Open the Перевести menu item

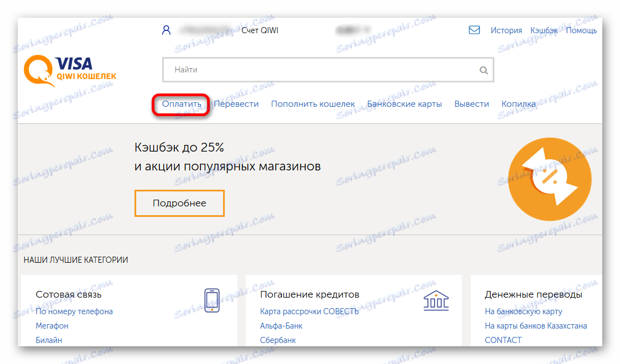point(236,104)
